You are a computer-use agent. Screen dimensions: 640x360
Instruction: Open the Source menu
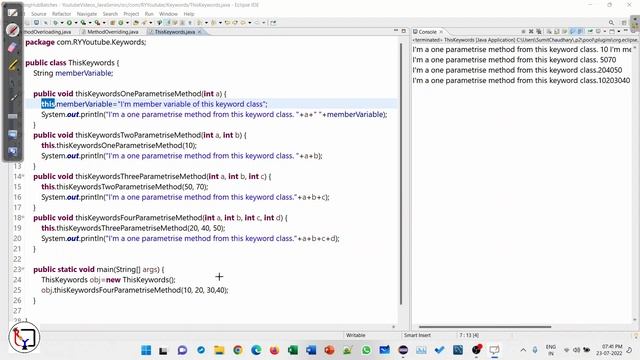pos(39,14)
